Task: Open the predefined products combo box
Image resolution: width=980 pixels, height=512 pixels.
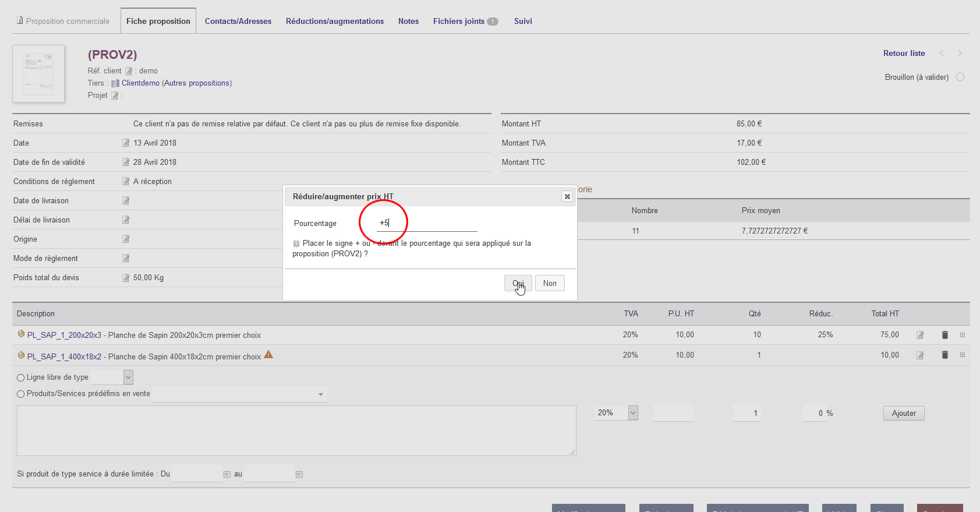Action: pos(239,394)
